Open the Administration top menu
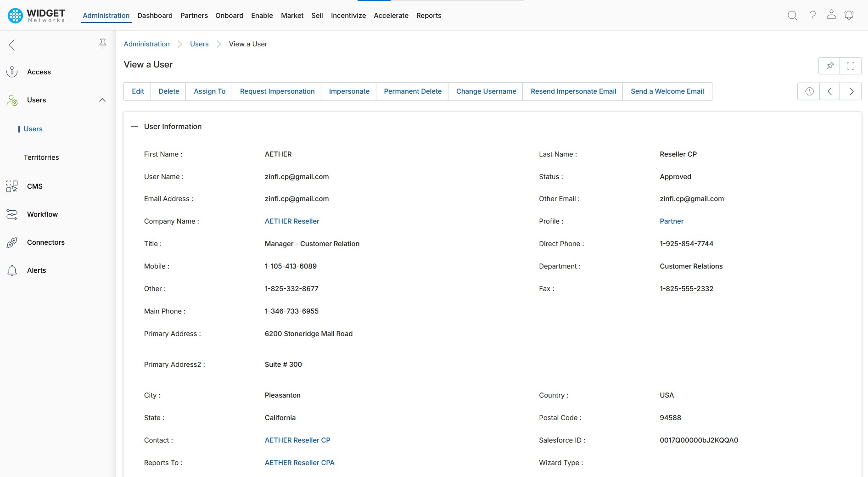The image size is (868, 477). pyautogui.click(x=106, y=15)
